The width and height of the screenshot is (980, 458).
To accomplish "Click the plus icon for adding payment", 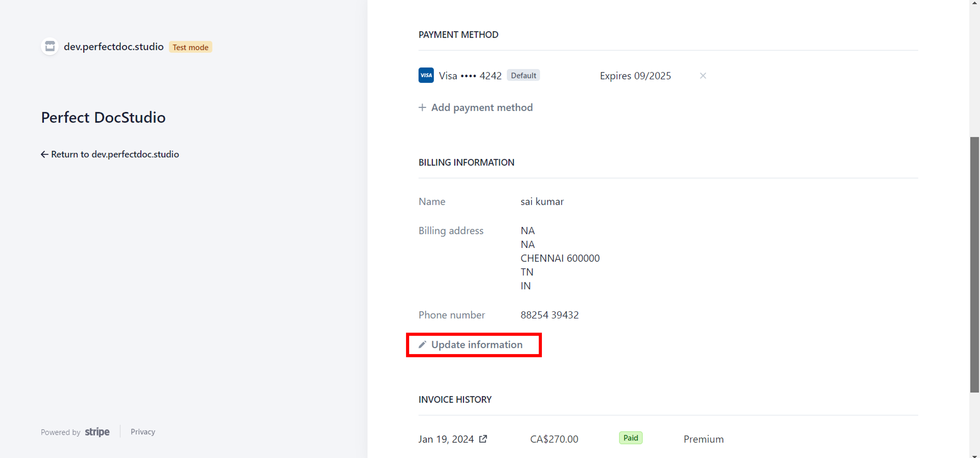I will tap(422, 108).
